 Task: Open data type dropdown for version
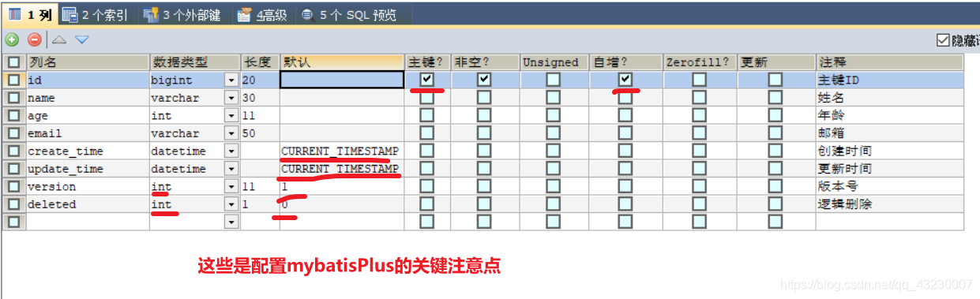point(231,187)
